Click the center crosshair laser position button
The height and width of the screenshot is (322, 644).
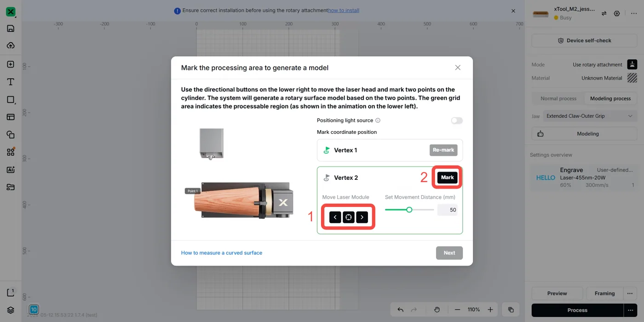click(349, 217)
